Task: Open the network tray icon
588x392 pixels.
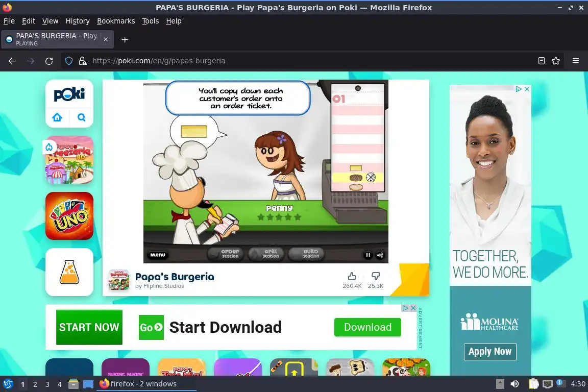Action: (x=548, y=384)
